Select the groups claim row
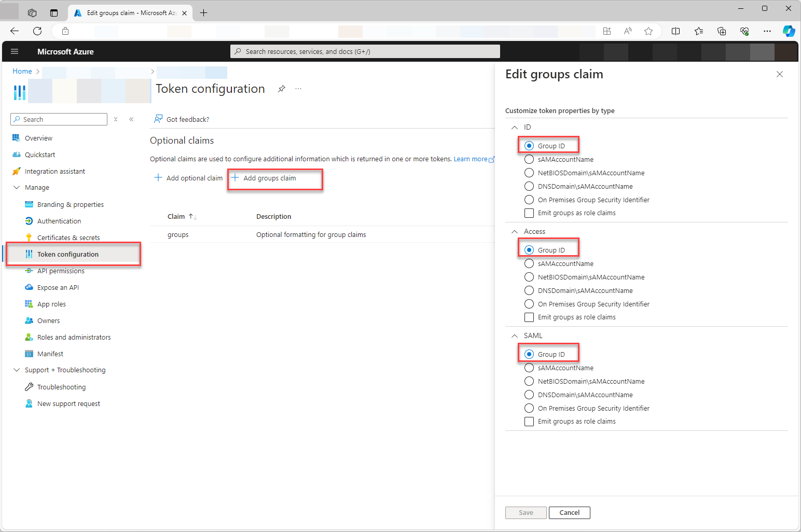This screenshot has width=801, height=532. tap(322, 234)
